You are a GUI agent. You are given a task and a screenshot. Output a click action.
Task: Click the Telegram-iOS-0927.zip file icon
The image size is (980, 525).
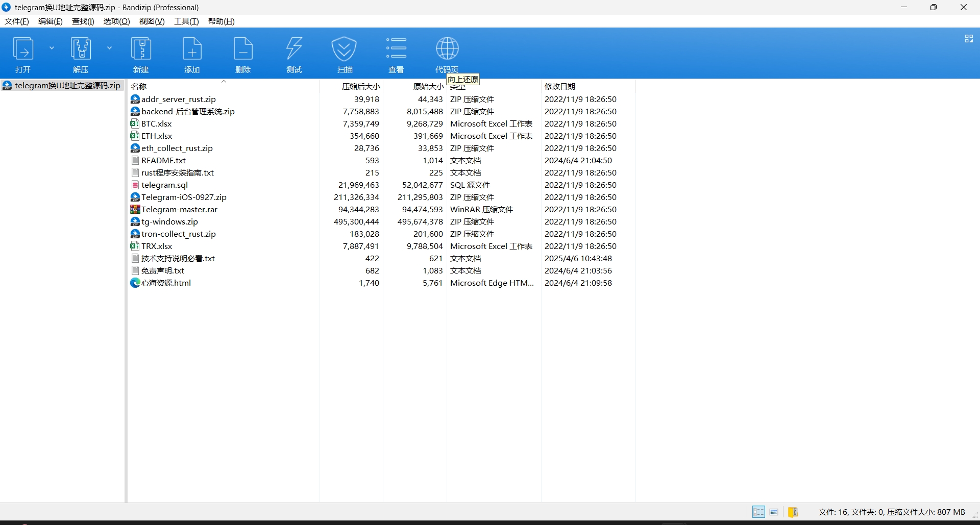point(135,197)
